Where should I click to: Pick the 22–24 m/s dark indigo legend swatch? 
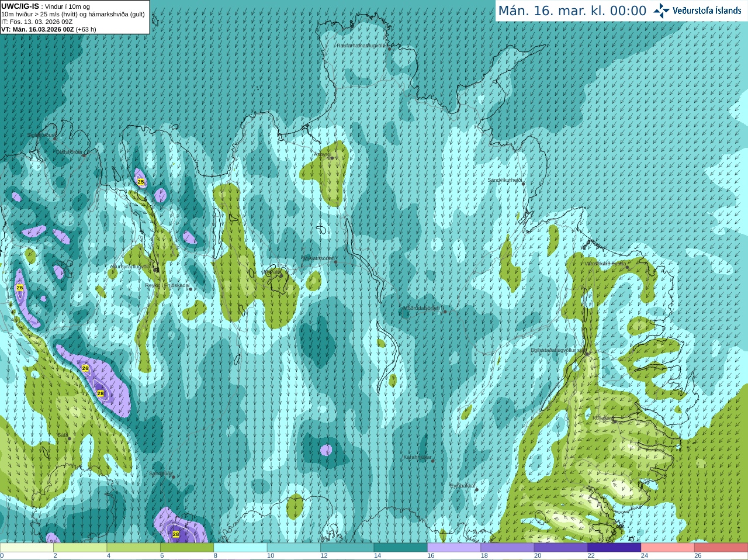614,548
